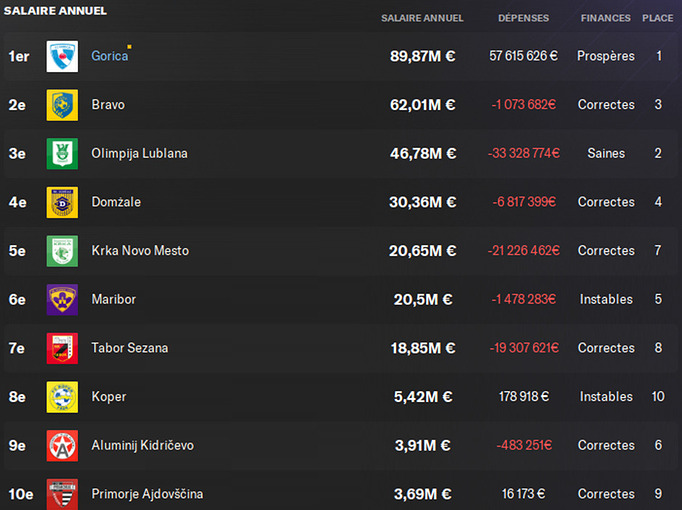Select the Domžale club logo

(62, 203)
